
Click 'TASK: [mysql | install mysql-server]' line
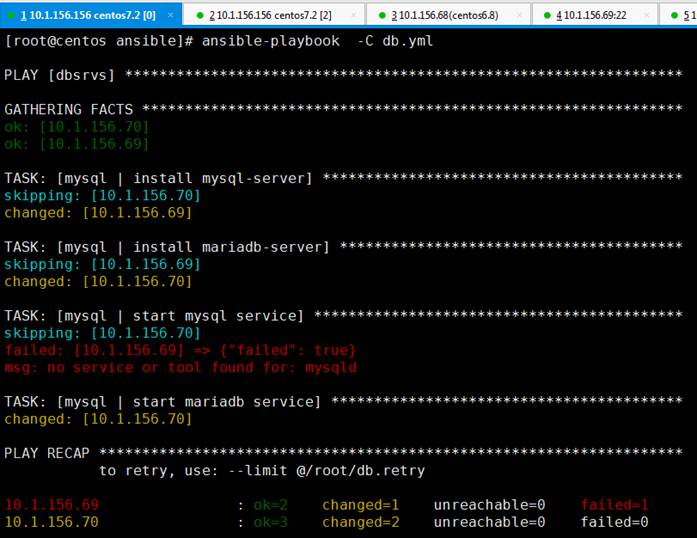coord(343,178)
